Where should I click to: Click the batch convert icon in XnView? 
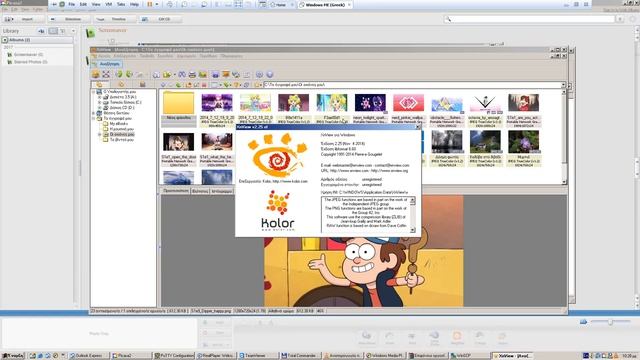[x=236, y=74]
